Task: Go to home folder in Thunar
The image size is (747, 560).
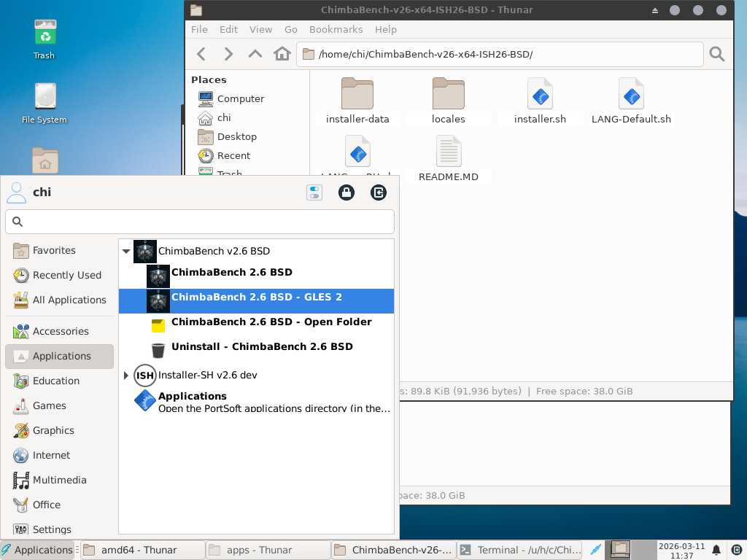Action: (282, 54)
